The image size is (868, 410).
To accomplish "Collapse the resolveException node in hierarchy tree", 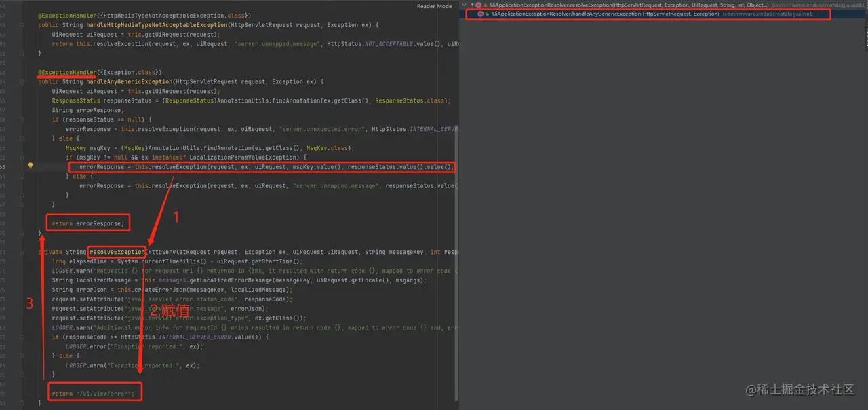I will click(463, 5).
